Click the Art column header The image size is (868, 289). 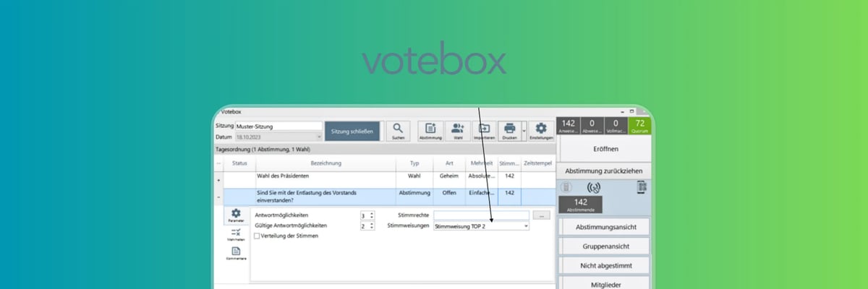tap(449, 163)
